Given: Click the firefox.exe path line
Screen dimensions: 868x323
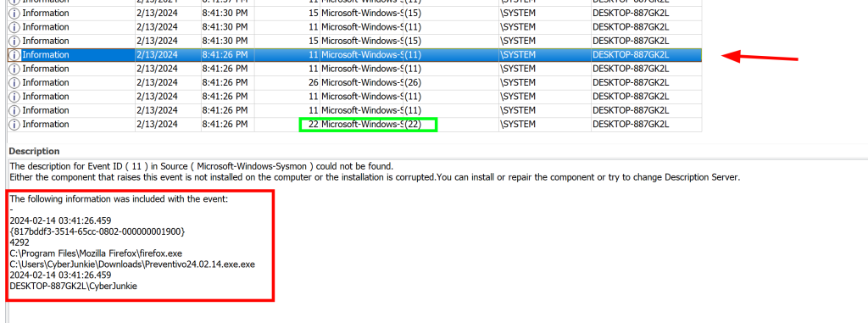Looking at the screenshot, I should tap(96, 253).
